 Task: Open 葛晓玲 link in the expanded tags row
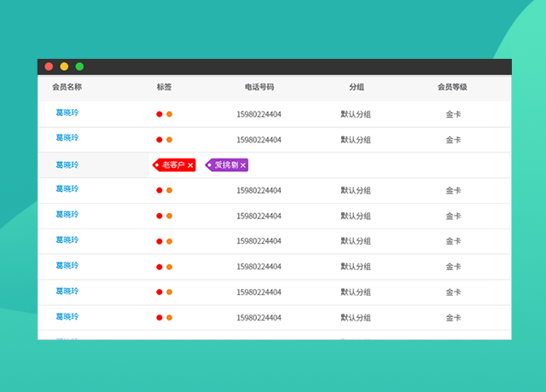coord(67,165)
